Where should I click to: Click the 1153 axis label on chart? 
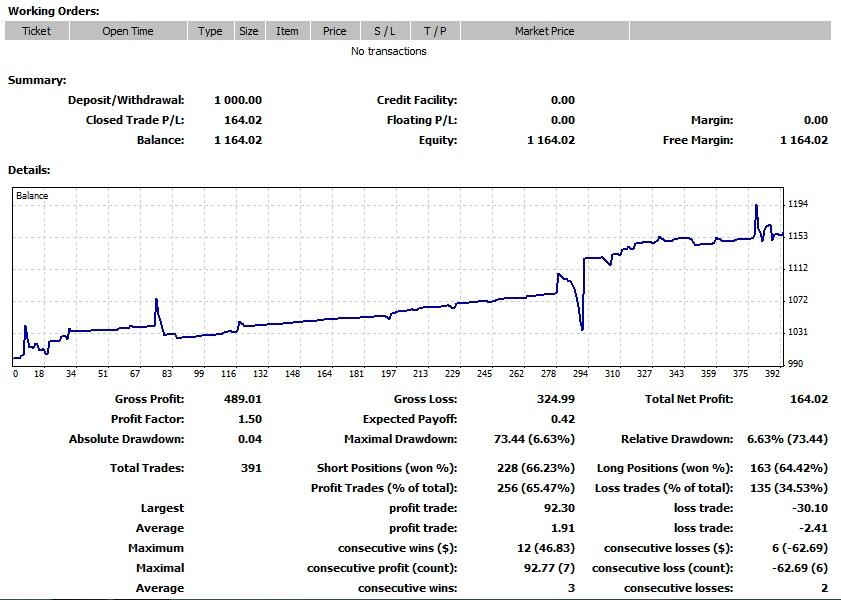tap(798, 235)
